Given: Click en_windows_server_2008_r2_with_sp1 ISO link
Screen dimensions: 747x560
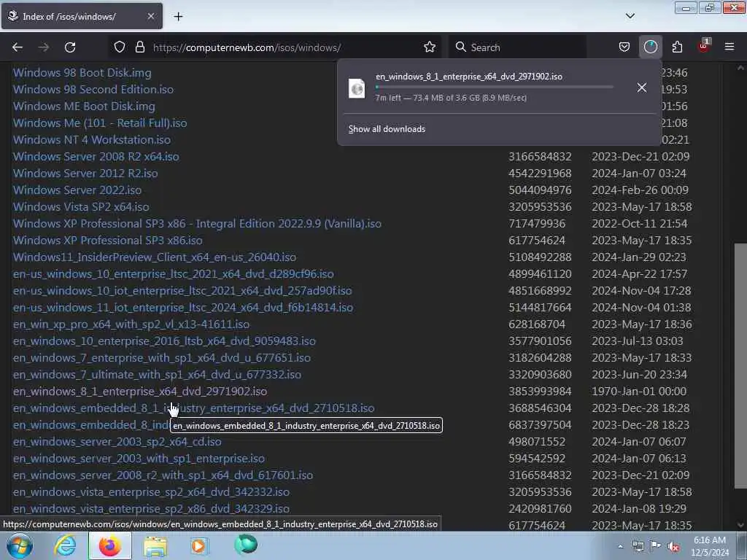Looking at the screenshot, I should 163,475.
